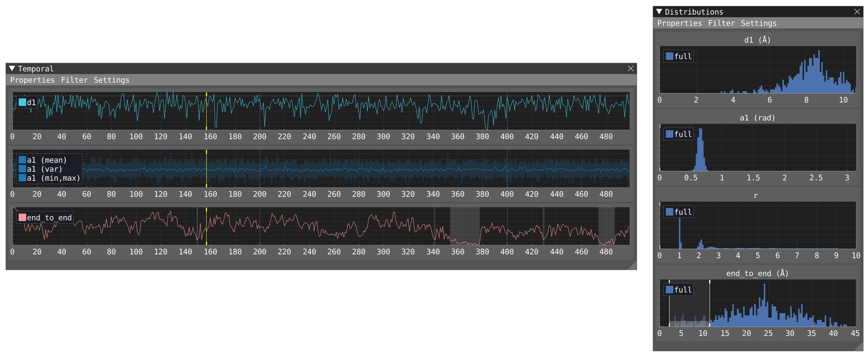This screenshot has width=868, height=358.
Task: Open Filter menu in Temporal window
Action: [x=74, y=80]
